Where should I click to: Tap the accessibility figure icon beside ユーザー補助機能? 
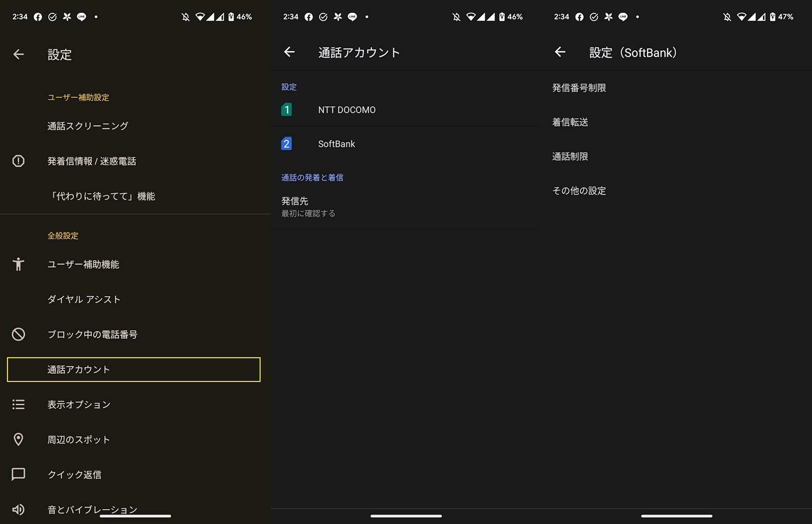tap(18, 264)
